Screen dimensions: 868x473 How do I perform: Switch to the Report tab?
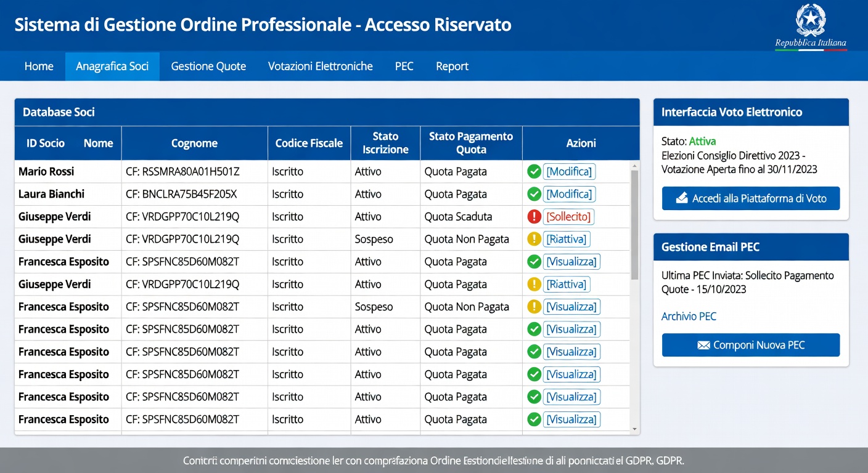pyautogui.click(x=452, y=66)
